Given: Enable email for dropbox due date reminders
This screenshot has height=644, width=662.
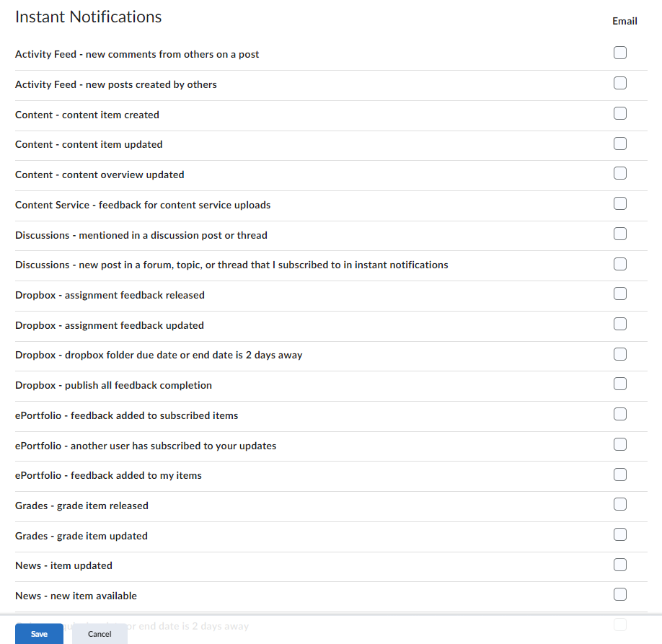Looking at the screenshot, I should coord(619,354).
